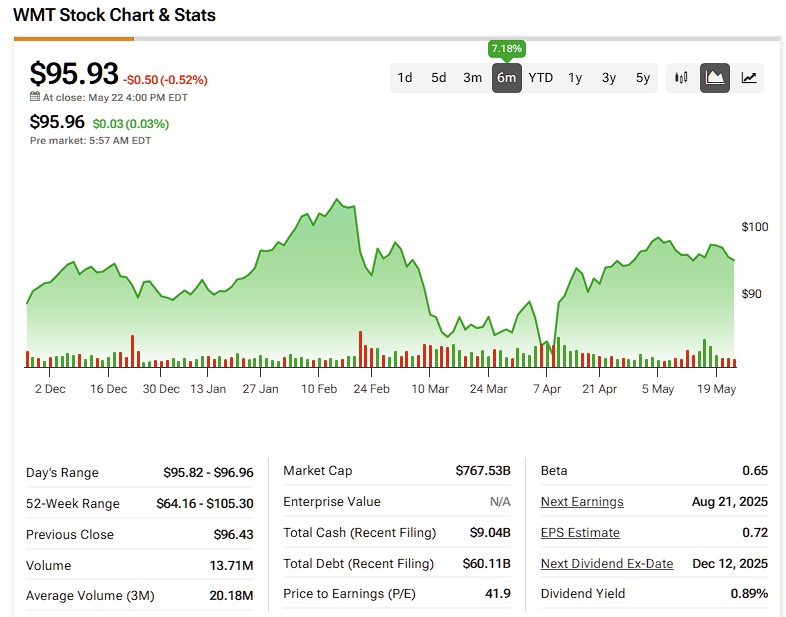Click the 2 Dec date axis label
The height and width of the screenshot is (617, 786).
click(x=50, y=389)
